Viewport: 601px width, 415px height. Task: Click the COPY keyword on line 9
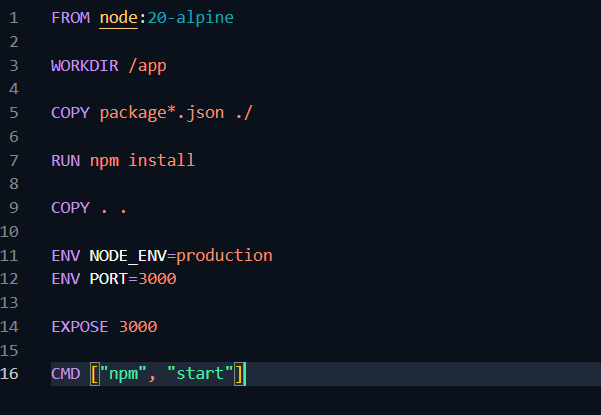pos(71,208)
